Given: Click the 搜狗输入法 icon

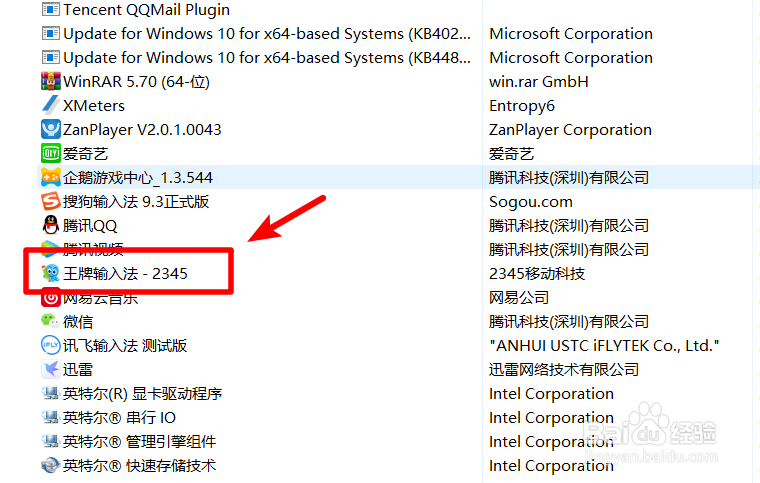Looking at the screenshot, I should (51, 201).
